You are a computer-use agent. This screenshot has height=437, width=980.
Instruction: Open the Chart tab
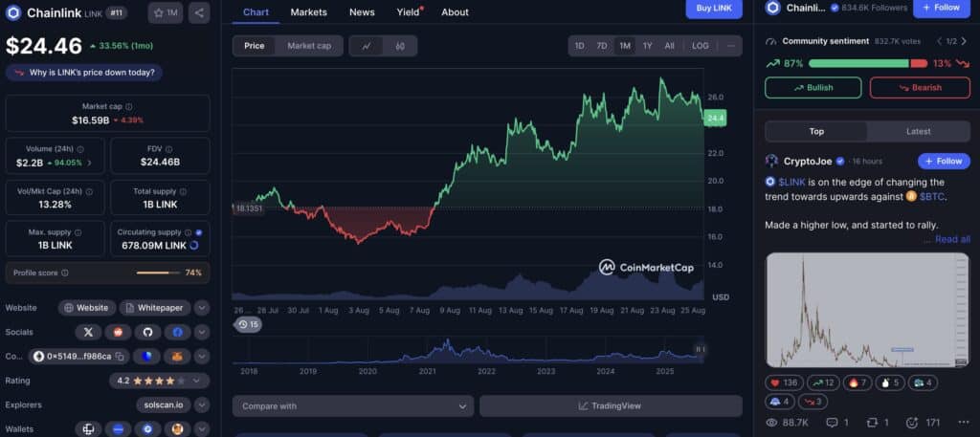pyautogui.click(x=256, y=11)
